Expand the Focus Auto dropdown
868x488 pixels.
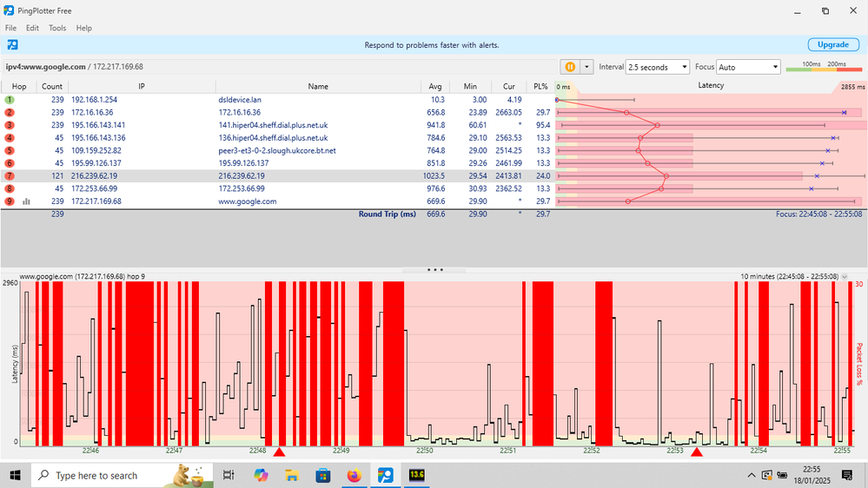(749, 67)
